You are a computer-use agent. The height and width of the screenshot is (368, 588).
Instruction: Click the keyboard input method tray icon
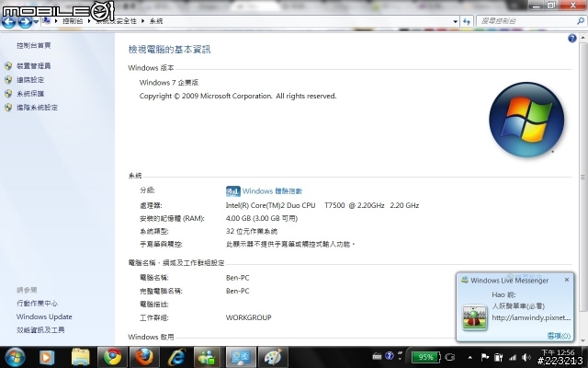tap(378, 356)
